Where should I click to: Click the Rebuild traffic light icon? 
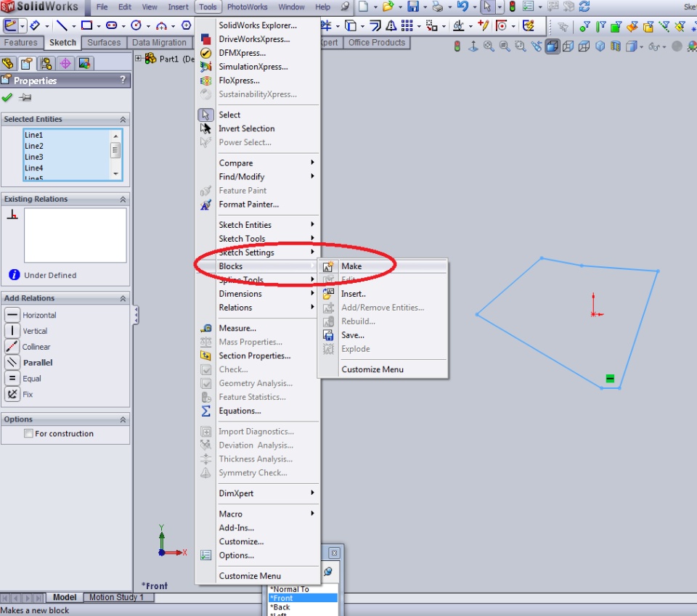click(512, 7)
